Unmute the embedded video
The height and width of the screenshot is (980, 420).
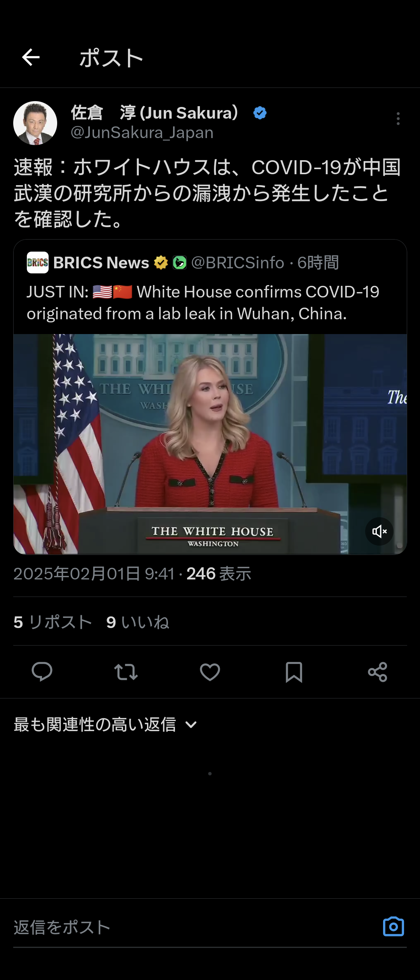click(379, 531)
